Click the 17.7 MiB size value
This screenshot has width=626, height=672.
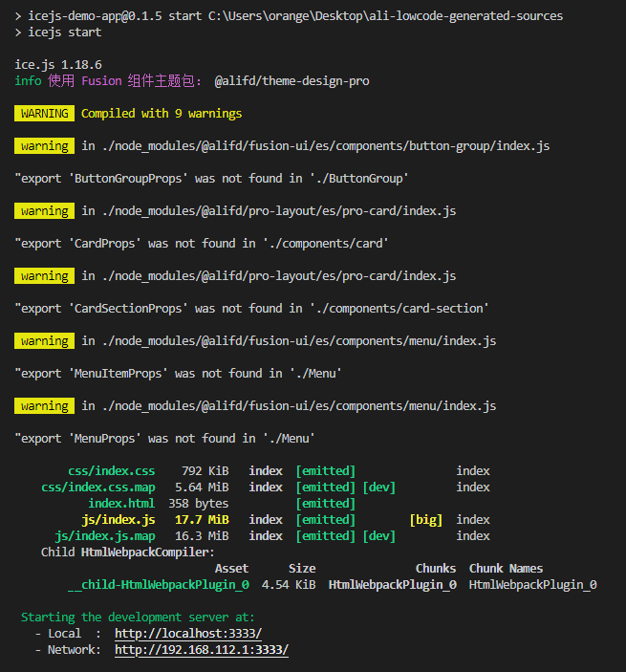202,520
